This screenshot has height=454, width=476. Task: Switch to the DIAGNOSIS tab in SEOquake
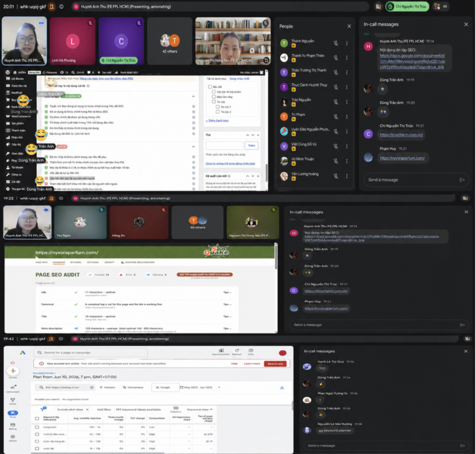(59, 262)
